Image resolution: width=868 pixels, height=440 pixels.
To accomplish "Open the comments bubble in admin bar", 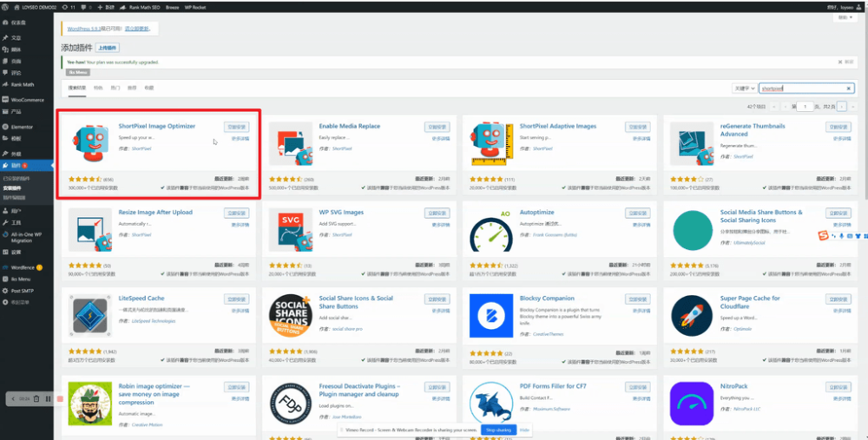I will click(x=86, y=7).
